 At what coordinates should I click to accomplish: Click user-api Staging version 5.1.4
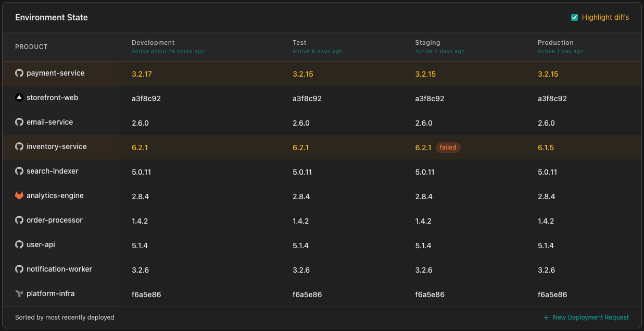[x=423, y=246]
